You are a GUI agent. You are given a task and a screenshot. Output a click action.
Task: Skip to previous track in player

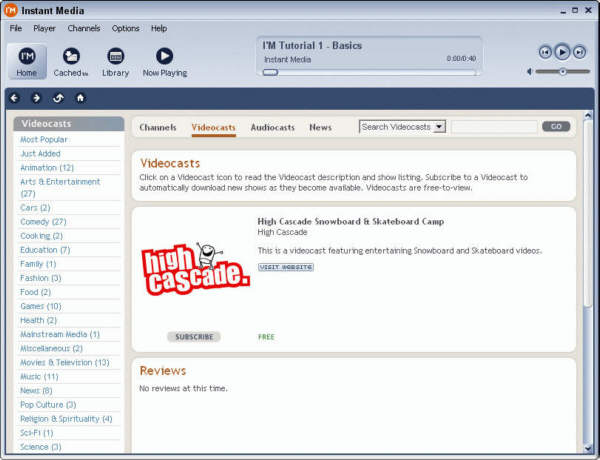click(545, 52)
